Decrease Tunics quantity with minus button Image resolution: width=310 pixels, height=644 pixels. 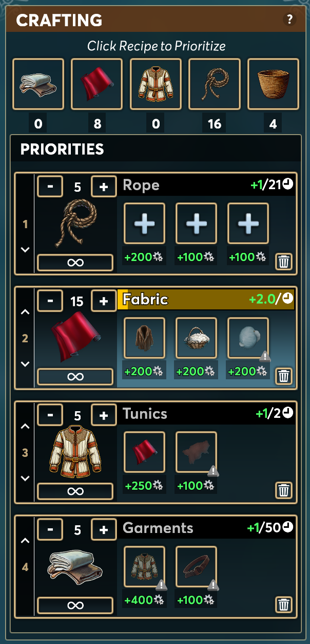(x=50, y=415)
